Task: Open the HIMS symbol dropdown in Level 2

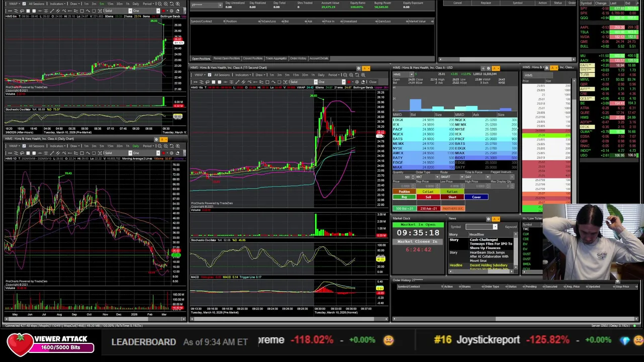Action: [x=411, y=74]
